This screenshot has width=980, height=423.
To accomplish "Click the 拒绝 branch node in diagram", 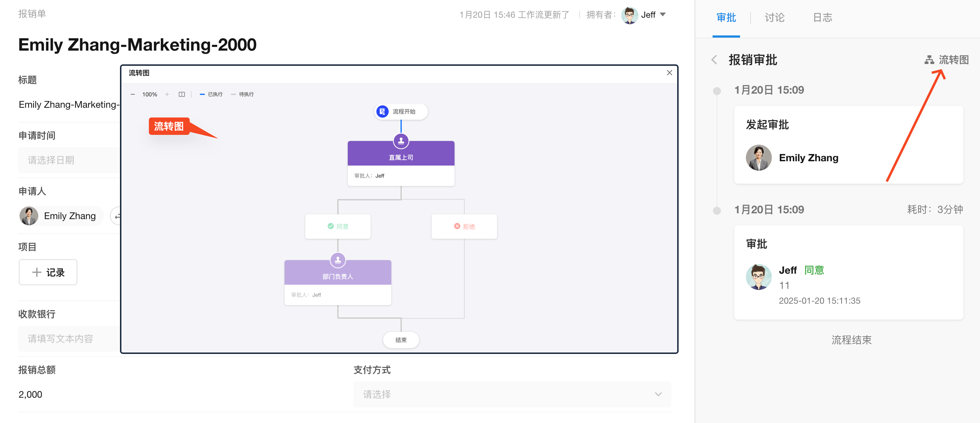I will pyautogui.click(x=464, y=227).
